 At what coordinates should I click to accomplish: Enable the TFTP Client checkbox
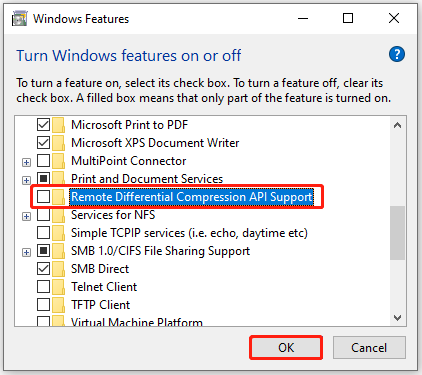[x=43, y=305]
